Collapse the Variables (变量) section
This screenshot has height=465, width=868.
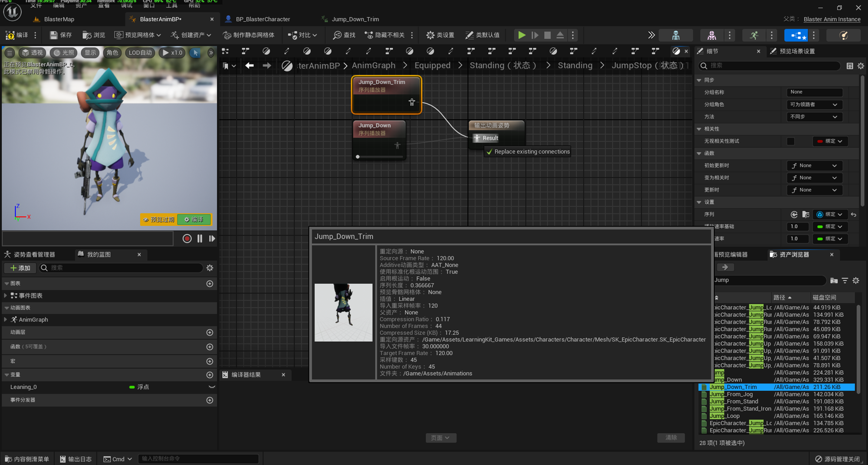point(7,375)
